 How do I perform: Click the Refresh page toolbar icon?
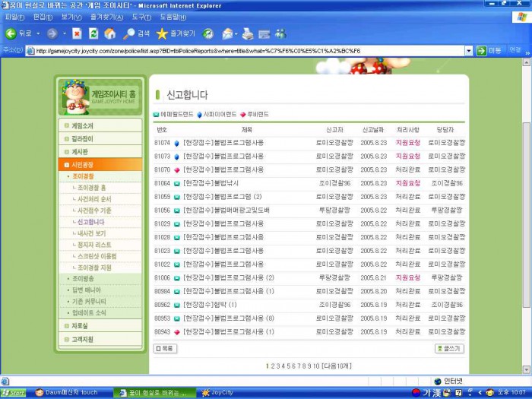93,33
